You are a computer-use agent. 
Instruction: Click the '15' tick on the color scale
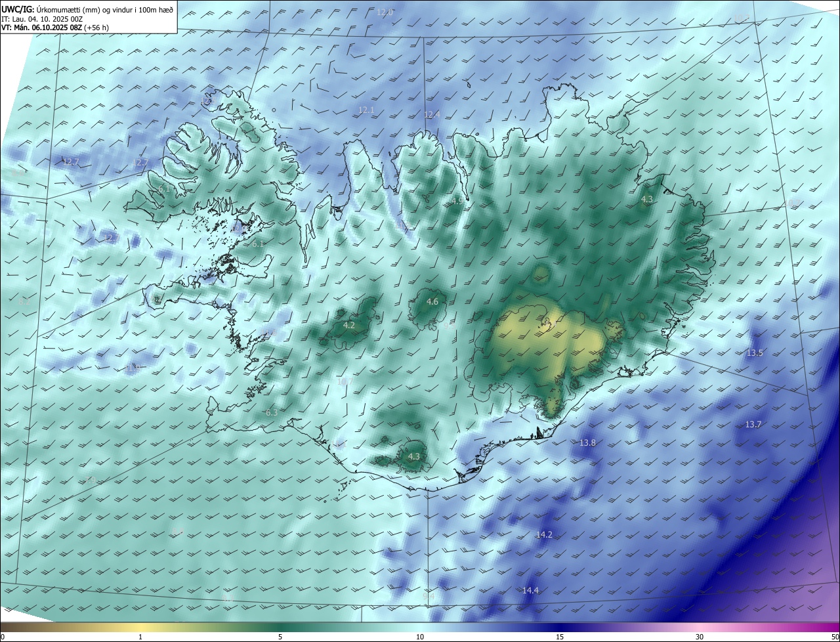click(560, 637)
